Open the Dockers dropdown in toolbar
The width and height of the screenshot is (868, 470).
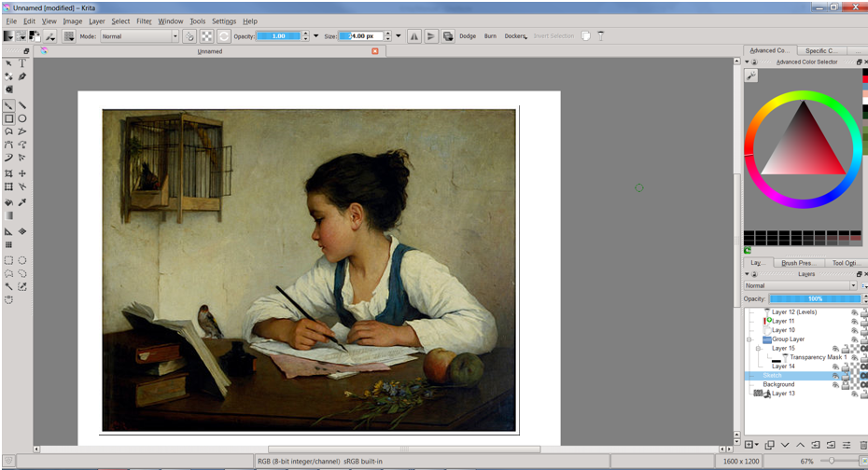(516, 36)
